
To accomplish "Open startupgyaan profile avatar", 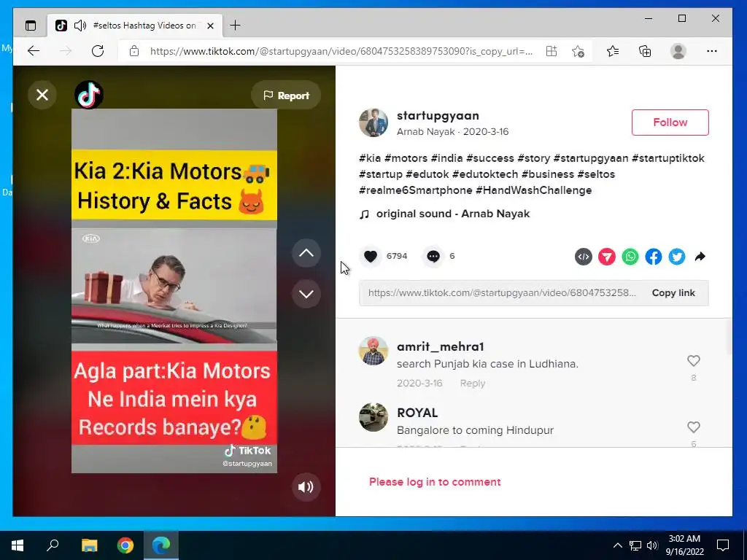I will (373, 122).
